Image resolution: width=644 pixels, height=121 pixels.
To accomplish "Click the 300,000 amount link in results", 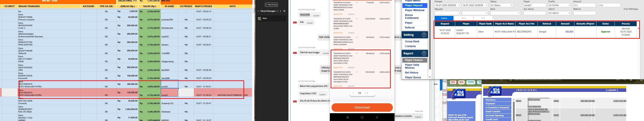I will click(569, 32).
